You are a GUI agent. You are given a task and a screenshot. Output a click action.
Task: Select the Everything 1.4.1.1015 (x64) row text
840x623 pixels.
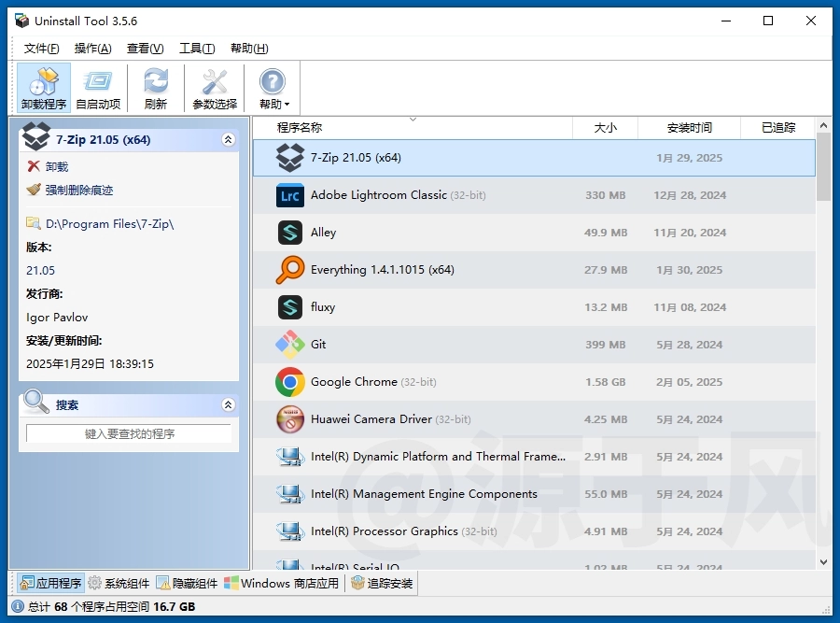(x=383, y=270)
